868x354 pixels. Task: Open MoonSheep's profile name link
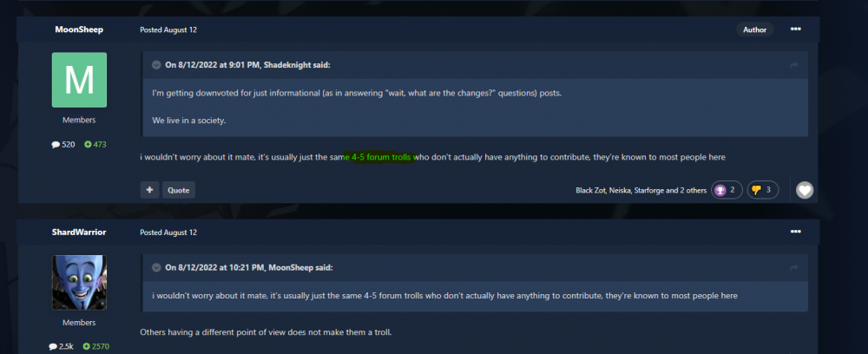79,29
